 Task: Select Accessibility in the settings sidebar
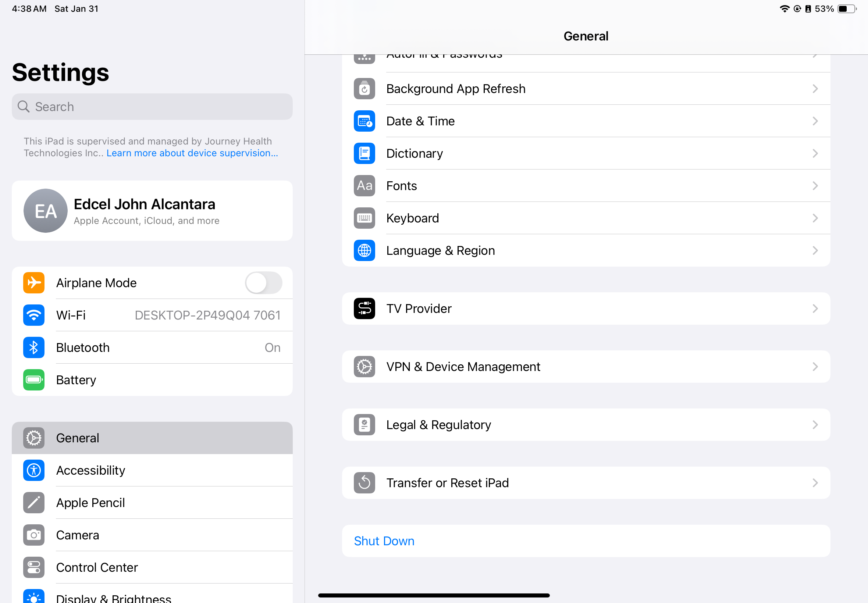point(152,470)
